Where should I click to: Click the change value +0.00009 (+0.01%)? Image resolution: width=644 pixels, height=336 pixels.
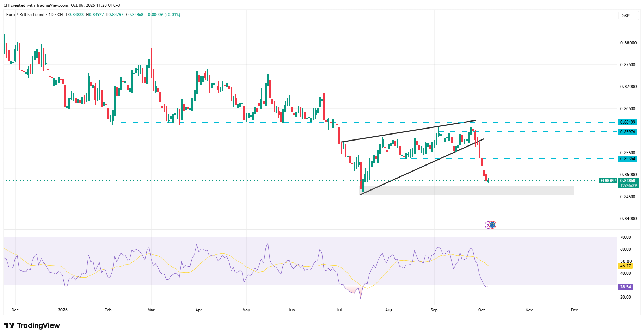163,15
